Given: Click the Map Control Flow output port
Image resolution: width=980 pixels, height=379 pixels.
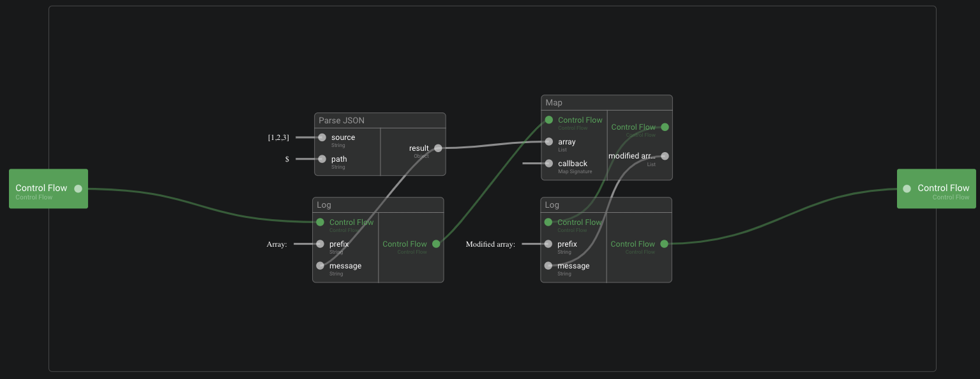Looking at the screenshot, I should coord(665,127).
